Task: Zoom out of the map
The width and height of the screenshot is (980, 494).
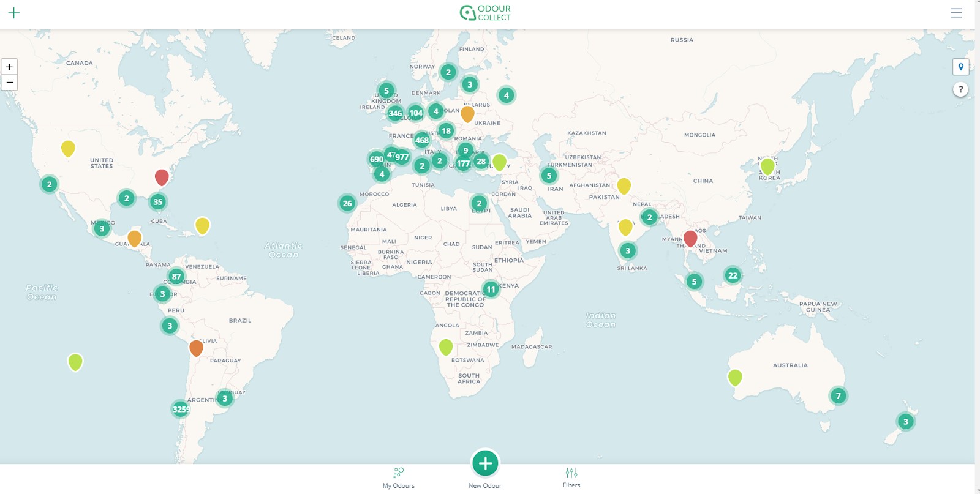Action: pos(9,83)
